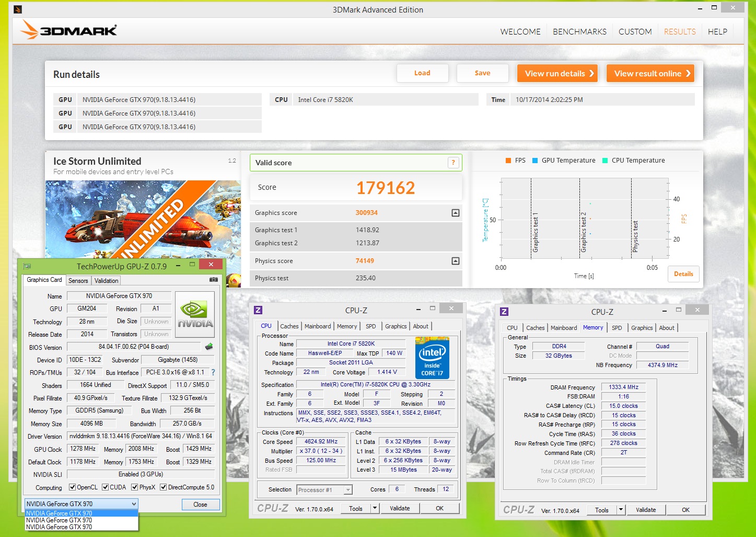This screenshot has width=756, height=537.
Task: Open the BENCHMARKS tab
Action: 579,32
